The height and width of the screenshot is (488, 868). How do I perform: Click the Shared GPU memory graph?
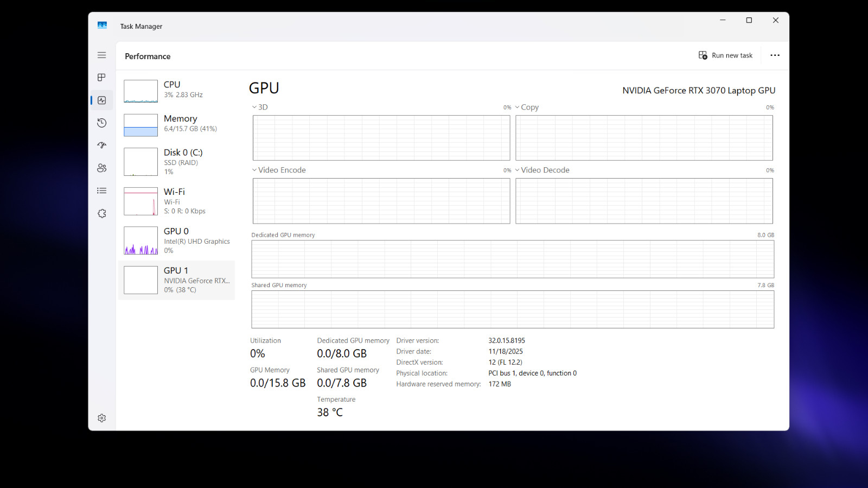(513, 309)
